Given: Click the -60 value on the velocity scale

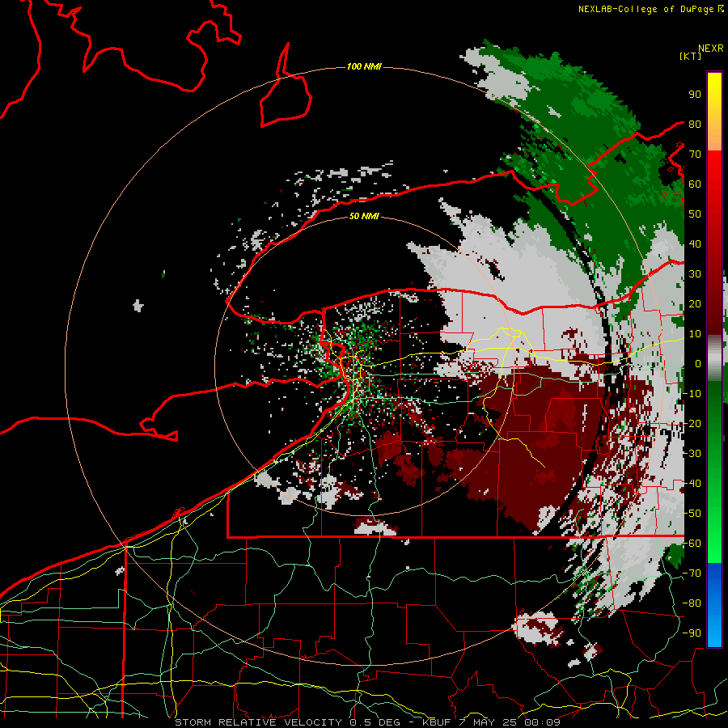Looking at the screenshot, I should point(692,544).
